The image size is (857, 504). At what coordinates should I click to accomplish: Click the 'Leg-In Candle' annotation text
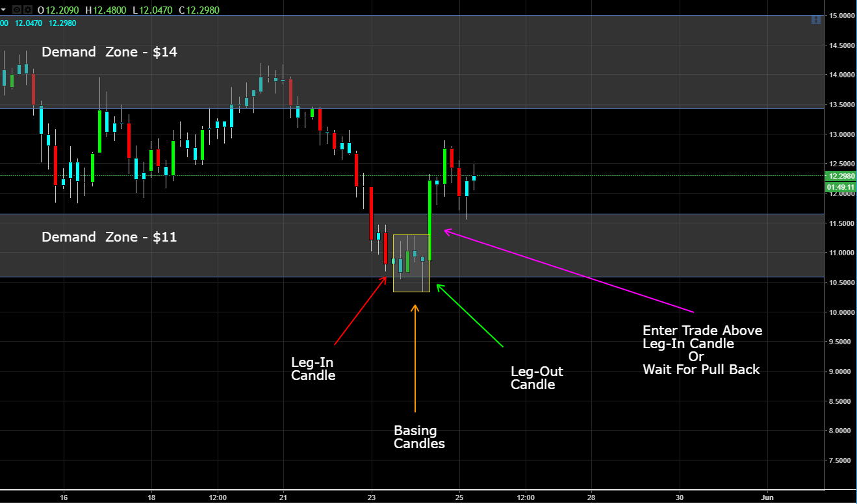point(313,369)
